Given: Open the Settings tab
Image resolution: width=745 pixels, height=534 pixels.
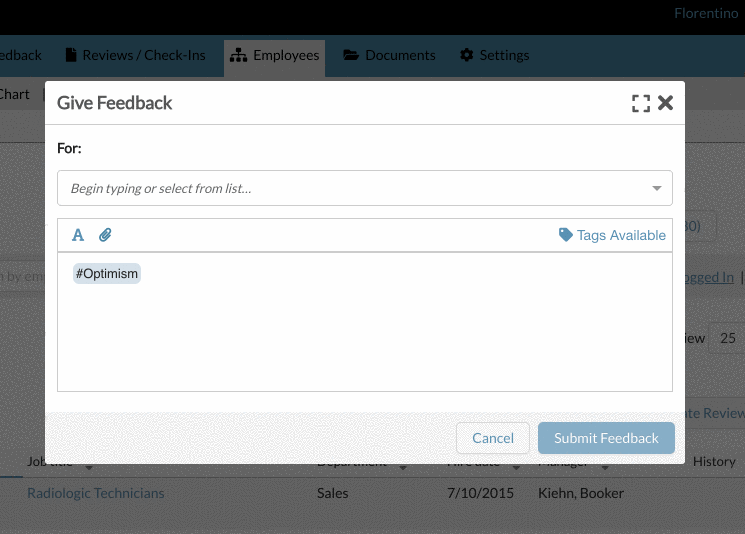Looking at the screenshot, I should click(495, 56).
